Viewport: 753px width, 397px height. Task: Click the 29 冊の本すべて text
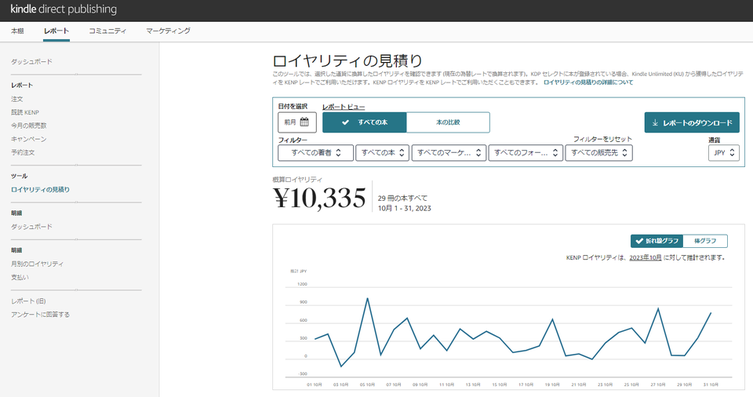(402, 198)
